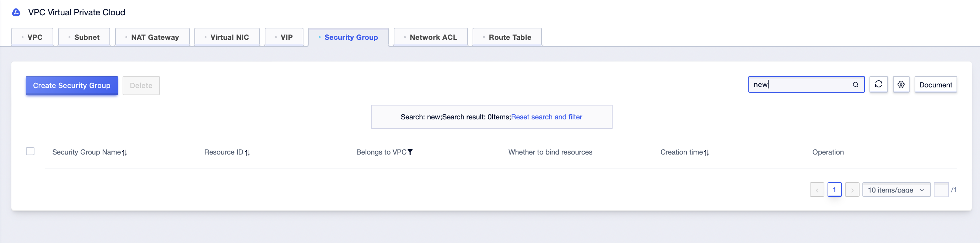Sort by Security Group Name

(x=124, y=152)
